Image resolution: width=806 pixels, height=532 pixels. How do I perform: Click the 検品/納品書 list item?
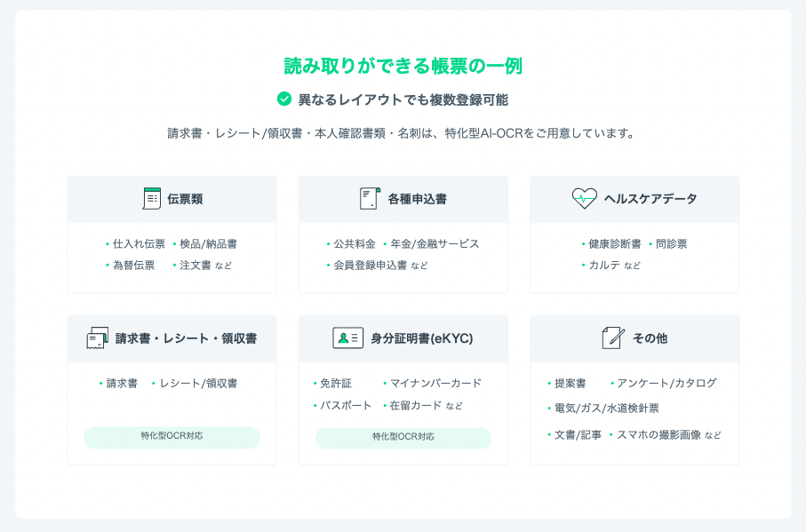point(208,243)
